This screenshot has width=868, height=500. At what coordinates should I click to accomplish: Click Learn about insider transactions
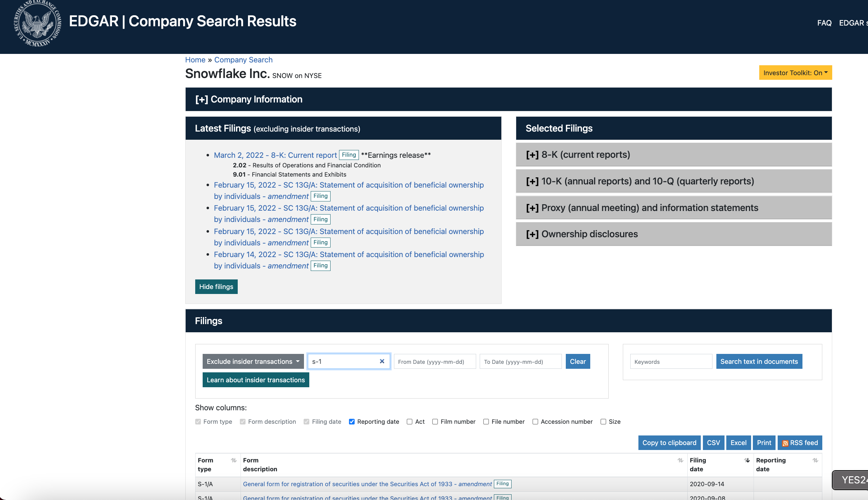(x=256, y=380)
